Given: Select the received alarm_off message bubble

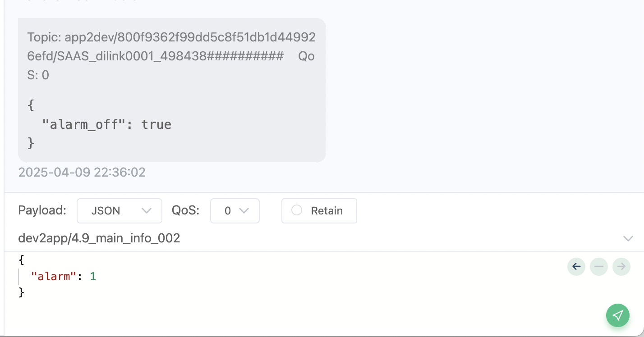Looking at the screenshot, I should click(172, 90).
